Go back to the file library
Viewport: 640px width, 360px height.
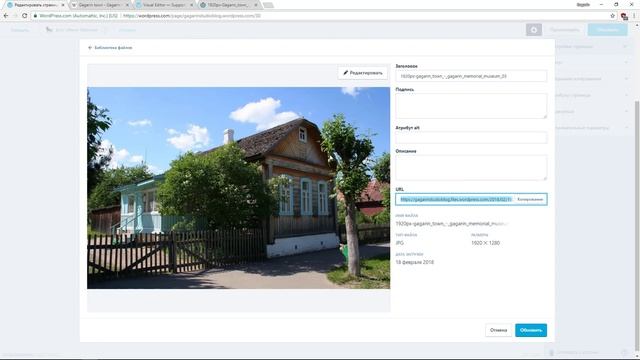point(110,48)
